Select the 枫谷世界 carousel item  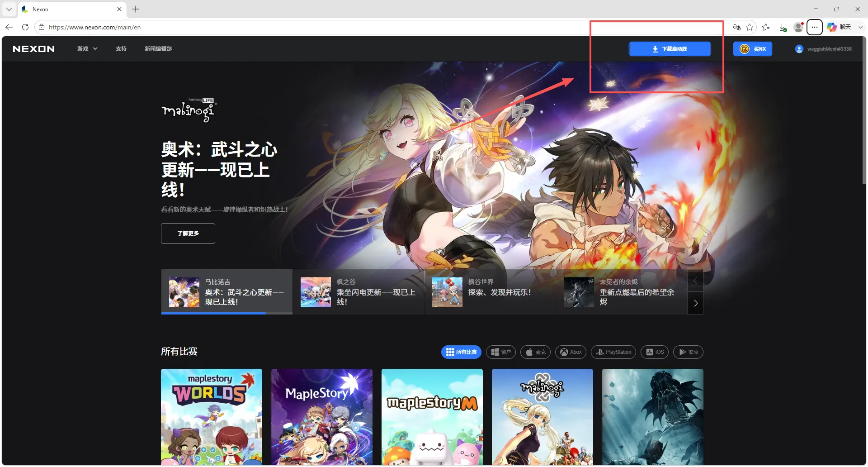point(490,292)
